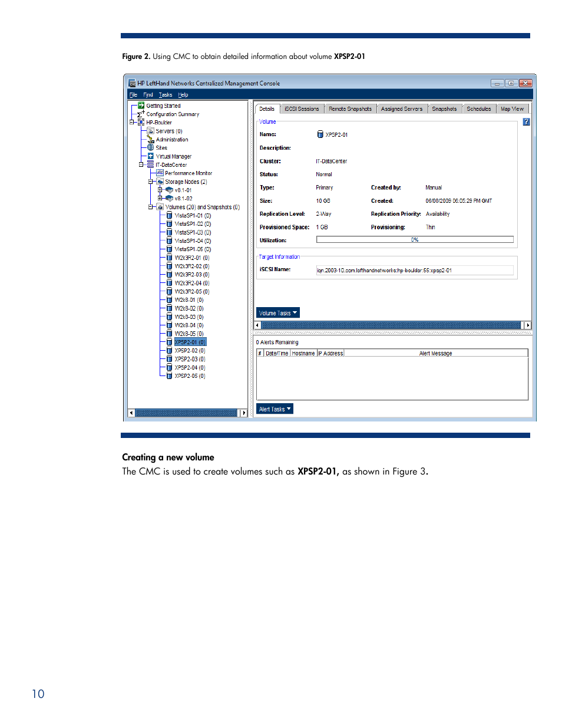Click the W2k8-05 volume cylinder icon
The height and width of the screenshot is (728, 562).
coord(170,334)
